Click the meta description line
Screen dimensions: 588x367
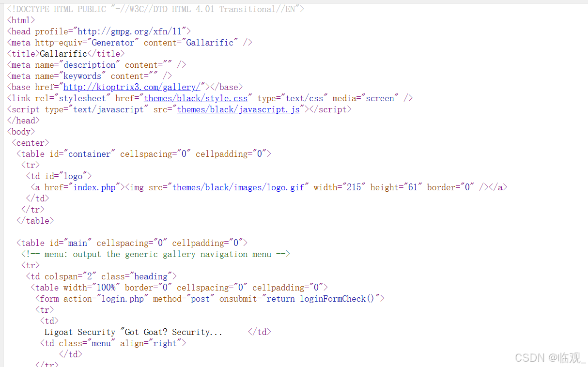[x=96, y=65]
